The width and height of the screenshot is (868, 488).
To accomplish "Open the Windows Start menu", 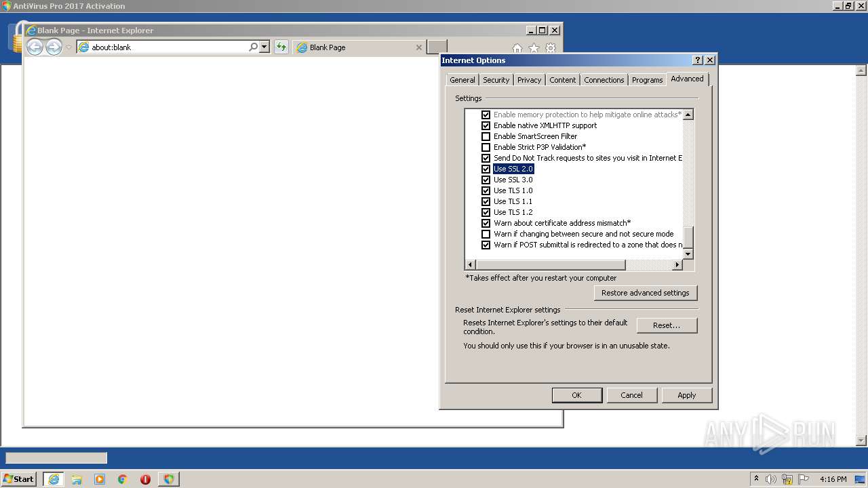I will coord(18,479).
